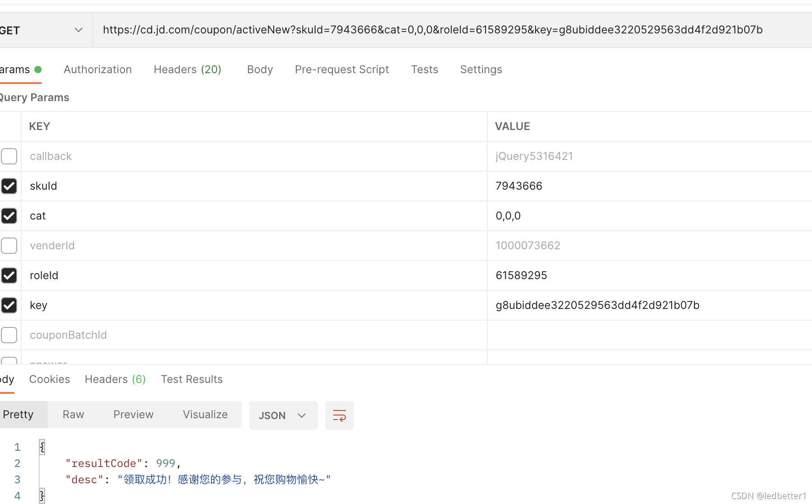Click the skuId value 7943666
Viewport: 812px width, 504px height.
pos(519,186)
